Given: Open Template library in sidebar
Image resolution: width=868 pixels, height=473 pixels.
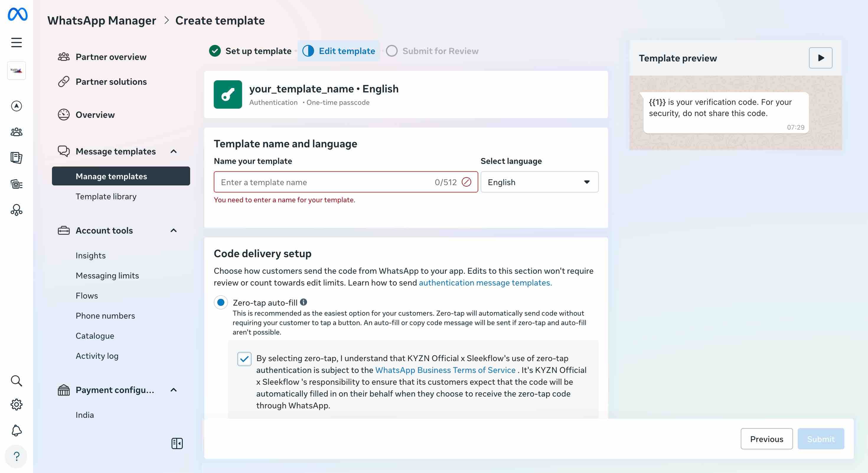Looking at the screenshot, I should (x=106, y=196).
